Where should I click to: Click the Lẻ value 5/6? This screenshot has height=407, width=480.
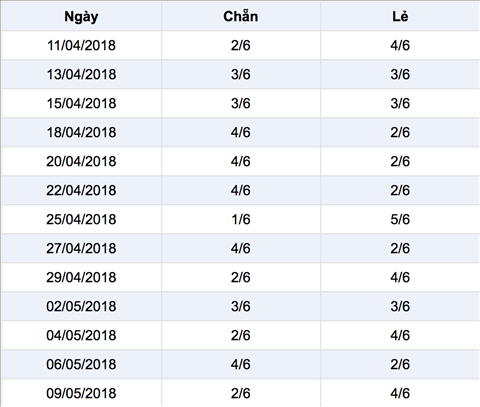tap(400, 219)
